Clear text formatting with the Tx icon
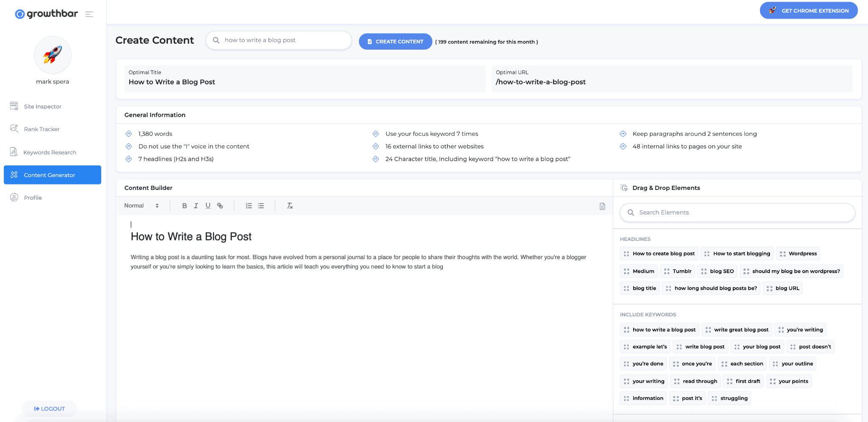 (290, 206)
